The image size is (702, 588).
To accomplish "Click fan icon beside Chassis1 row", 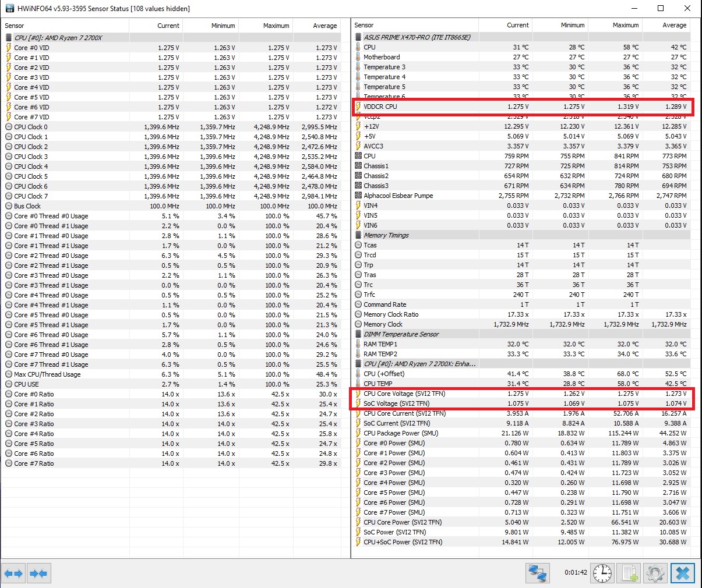I will [x=358, y=166].
